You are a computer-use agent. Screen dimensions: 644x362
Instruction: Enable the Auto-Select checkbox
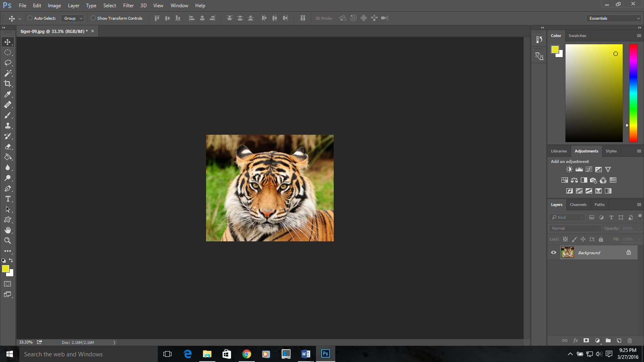tap(30, 18)
